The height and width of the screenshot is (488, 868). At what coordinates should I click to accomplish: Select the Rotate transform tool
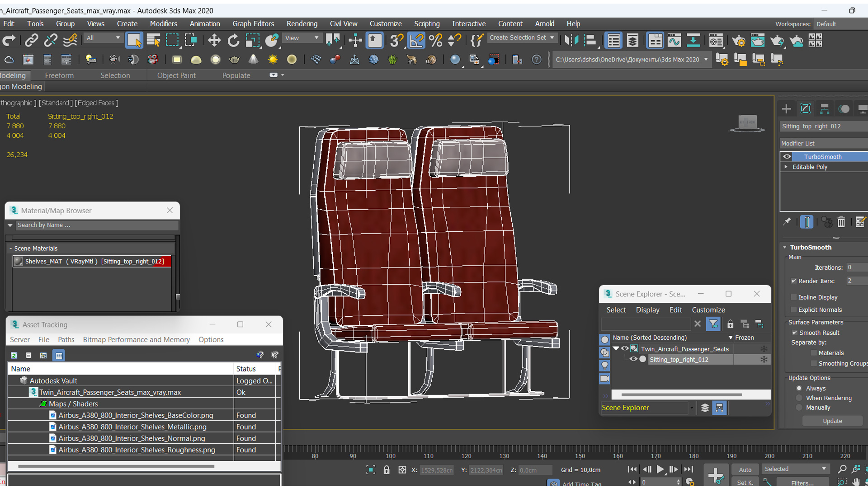pyautogui.click(x=233, y=41)
